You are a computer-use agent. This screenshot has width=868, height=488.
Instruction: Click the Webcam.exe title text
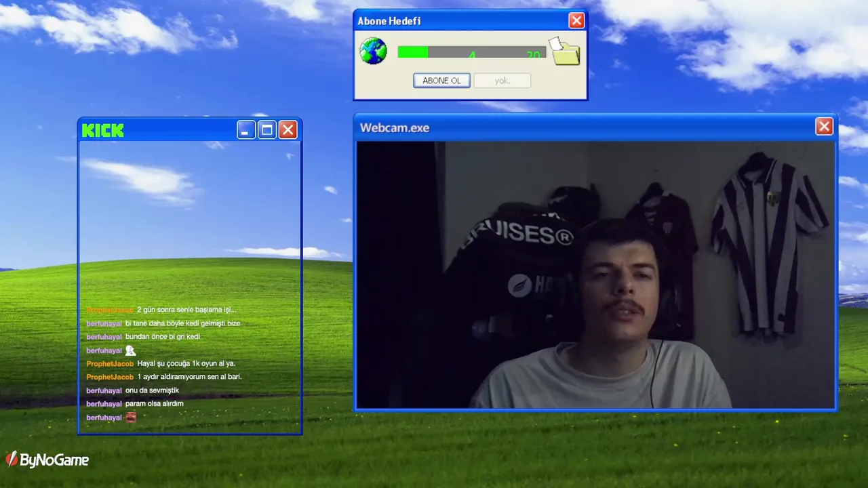395,127
